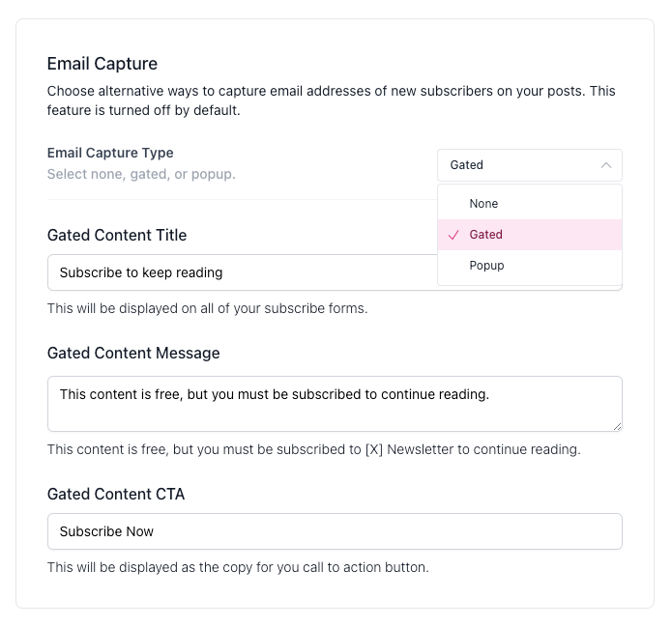This screenshot has width=672, height=628.
Task: Click helper text about all subscribe forms
Action: pyautogui.click(x=207, y=309)
